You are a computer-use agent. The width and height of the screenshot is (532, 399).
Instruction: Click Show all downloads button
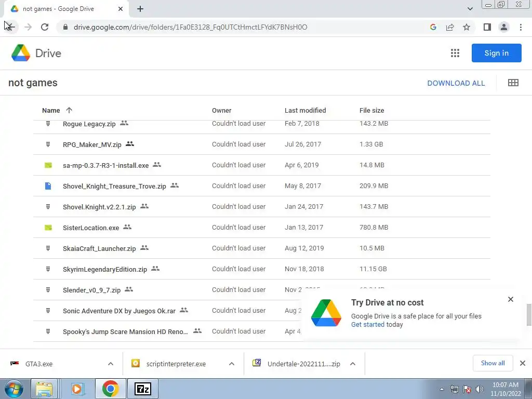point(493,363)
